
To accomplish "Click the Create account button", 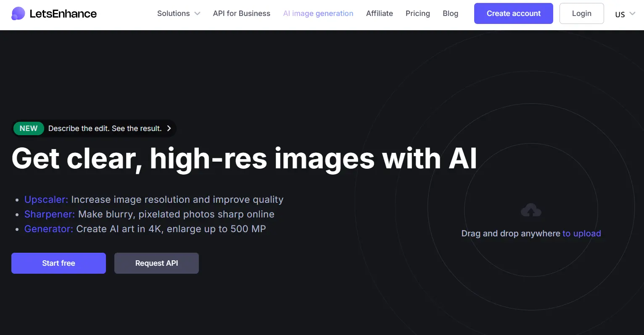I will [x=513, y=13].
